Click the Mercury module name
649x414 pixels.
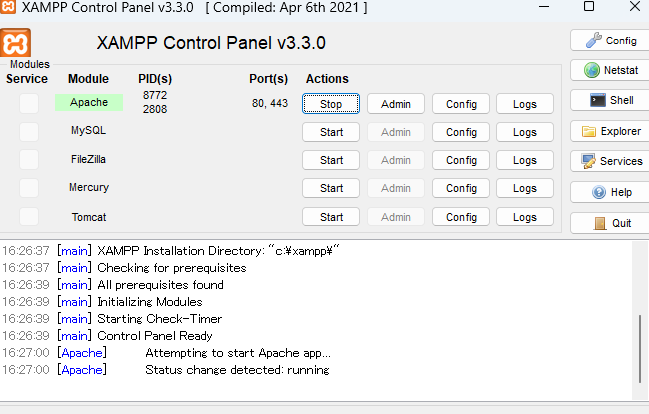point(89,188)
